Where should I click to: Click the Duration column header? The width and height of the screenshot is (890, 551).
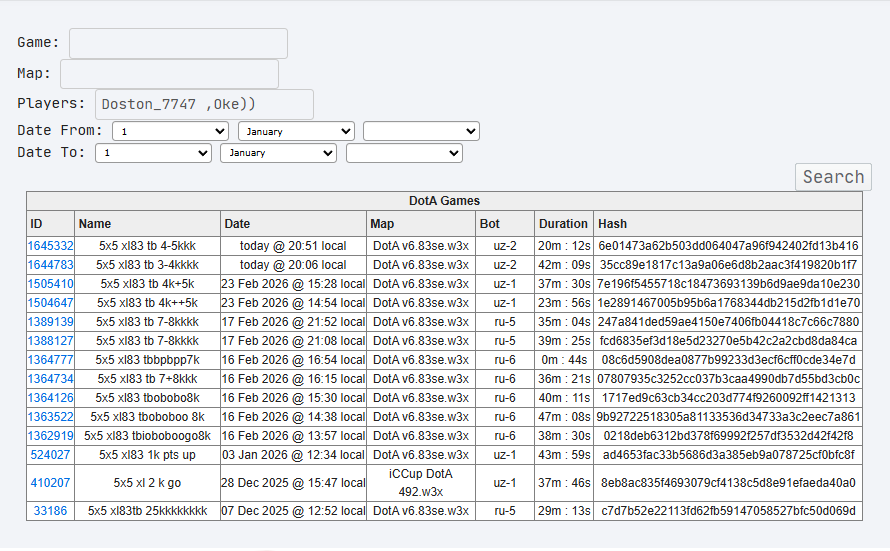pyautogui.click(x=564, y=224)
